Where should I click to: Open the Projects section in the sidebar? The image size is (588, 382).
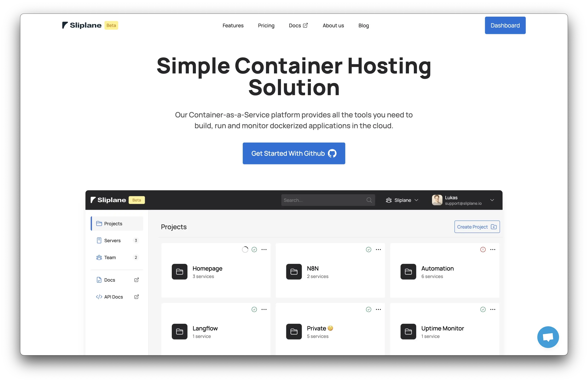pyautogui.click(x=113, y=224)
